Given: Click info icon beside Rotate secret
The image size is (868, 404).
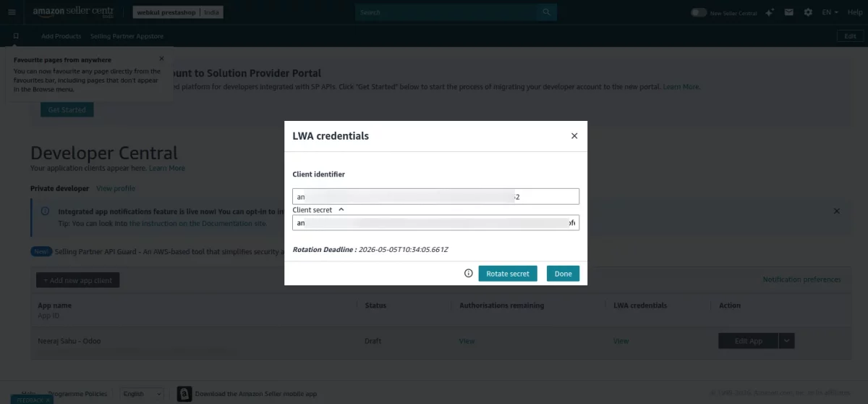Looking at the screenshot, I should 469,274.
